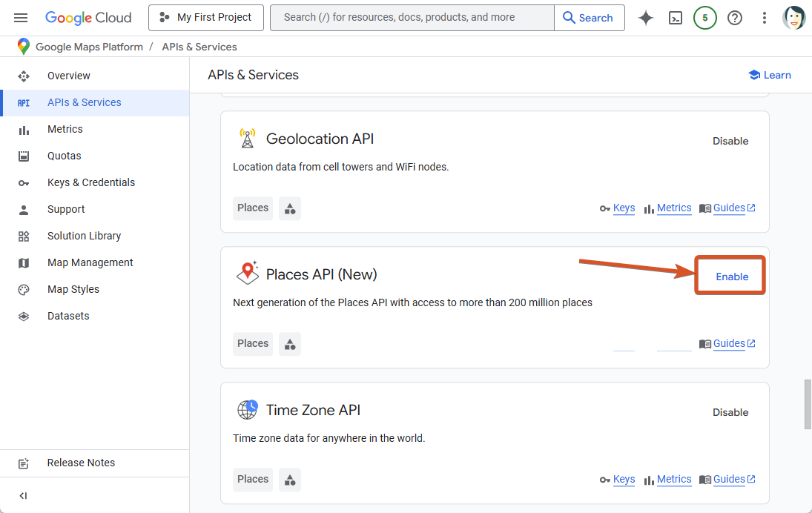This screenshot has height=513, width=812.
Task: Click shapes icon chip in Places API card
Action: pyautogui.click(x=290, y=344)
